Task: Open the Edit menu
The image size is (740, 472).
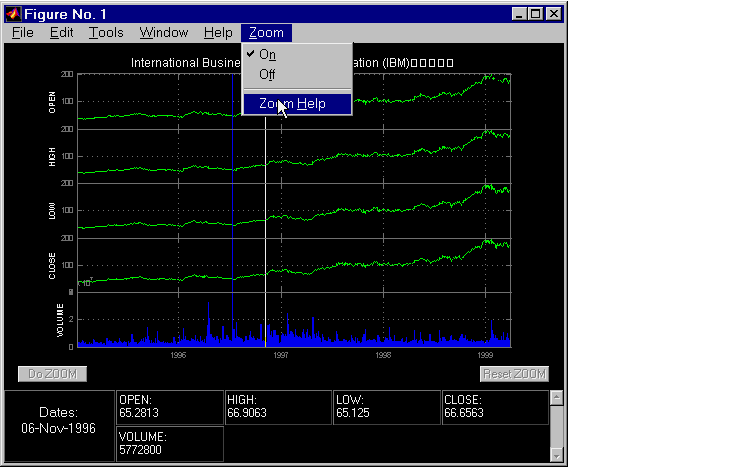Action: click(x=61, y=33)
